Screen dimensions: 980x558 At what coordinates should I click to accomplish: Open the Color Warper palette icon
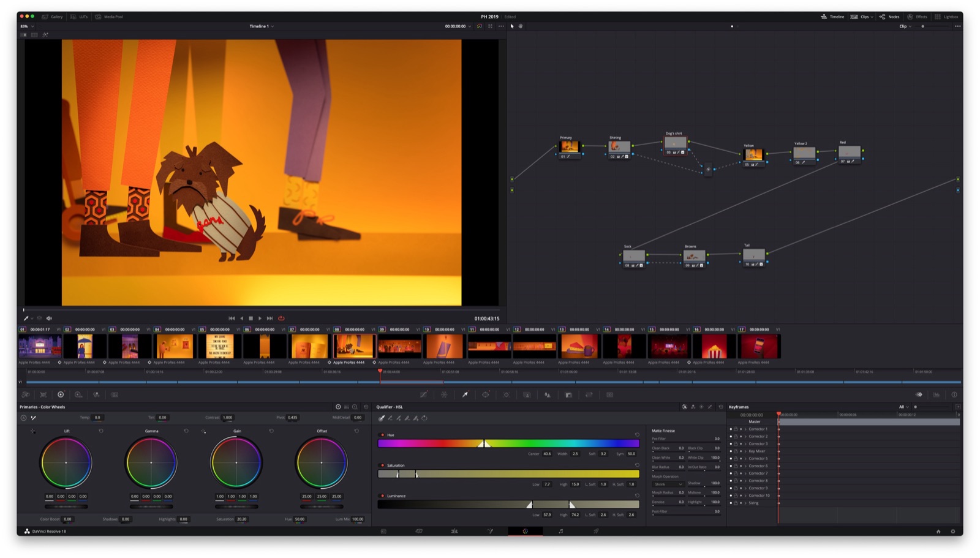click(444, 394)
